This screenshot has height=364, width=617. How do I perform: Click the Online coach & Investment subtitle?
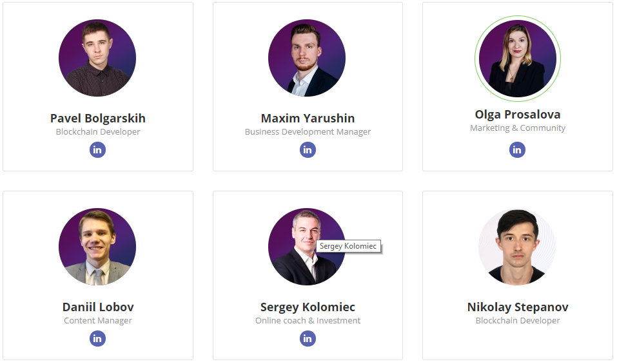coord(308,320)
